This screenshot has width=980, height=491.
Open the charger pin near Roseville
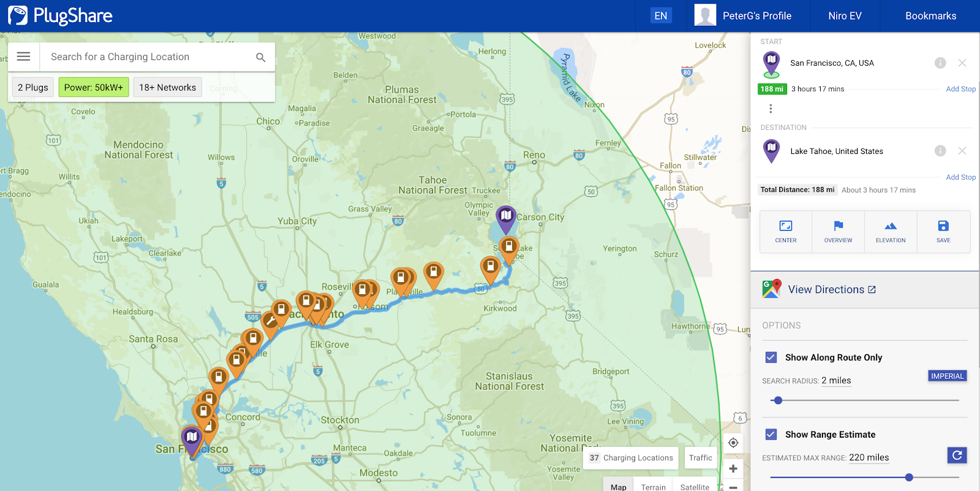(x=363, y=292)
